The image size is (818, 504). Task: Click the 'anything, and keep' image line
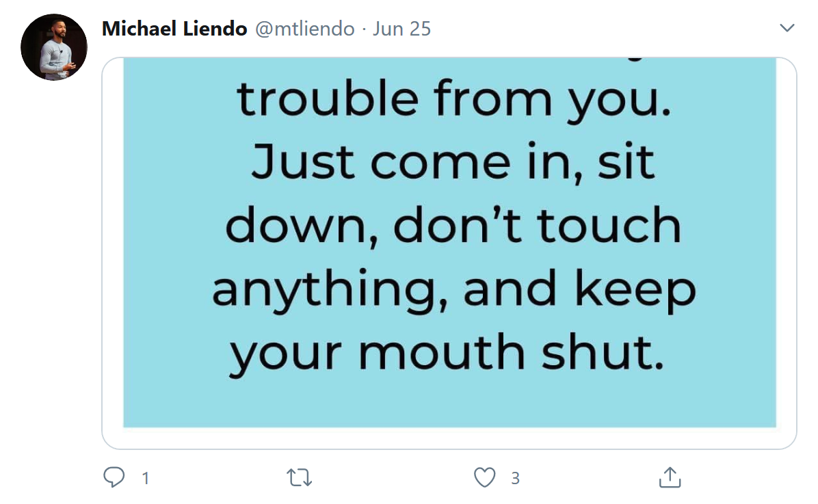[x=454, y=290]
